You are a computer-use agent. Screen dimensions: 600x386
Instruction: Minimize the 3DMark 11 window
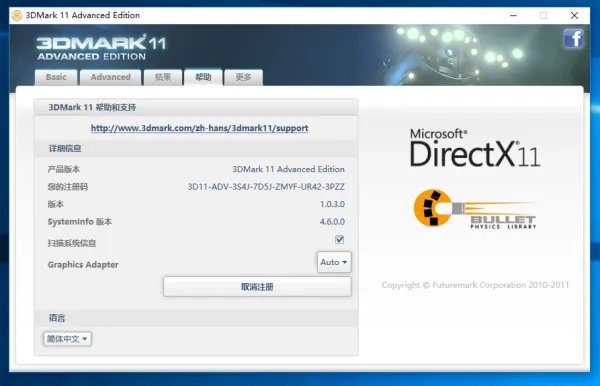tap(514, 15)
